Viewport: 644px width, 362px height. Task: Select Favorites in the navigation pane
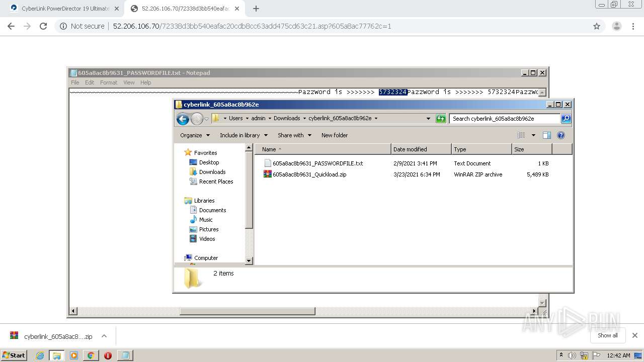(x=201, y=153)
